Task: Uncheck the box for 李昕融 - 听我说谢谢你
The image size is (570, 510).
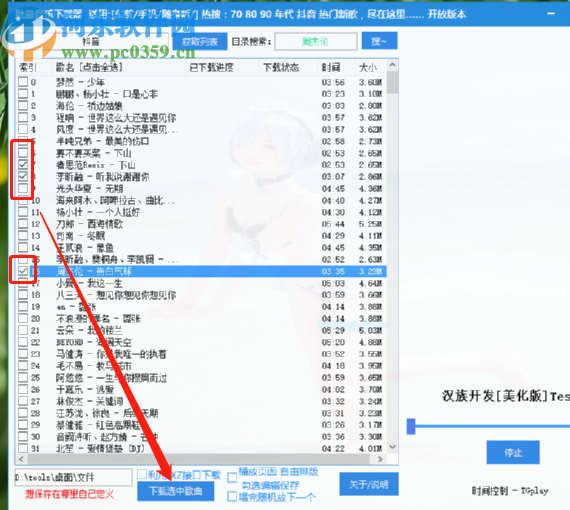Action: pos(23,176)
